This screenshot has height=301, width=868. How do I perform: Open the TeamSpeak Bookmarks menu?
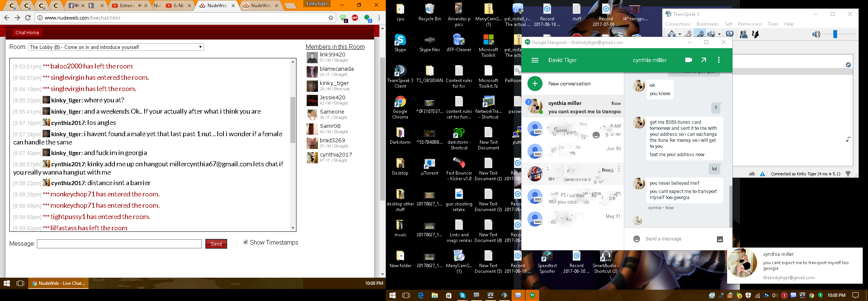coord(707,24)
